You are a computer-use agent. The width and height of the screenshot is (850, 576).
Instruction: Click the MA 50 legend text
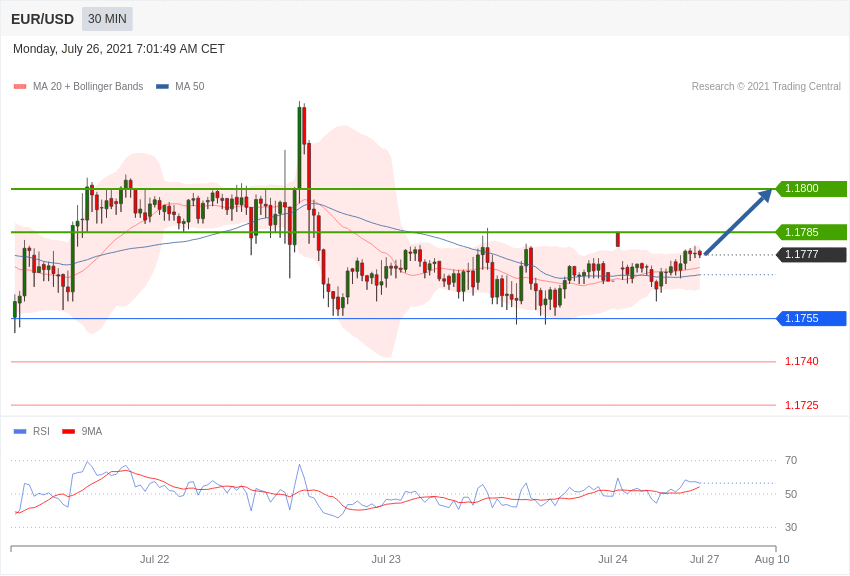click(190, 87)
